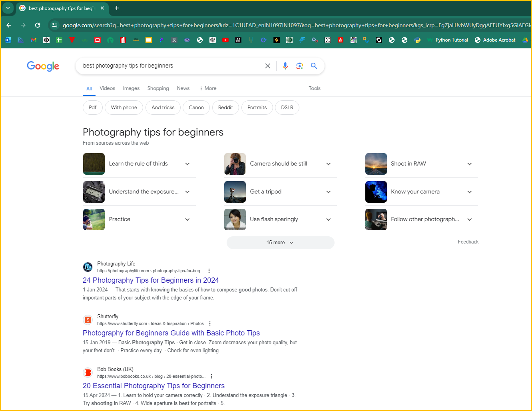The image size is (532, 411).
Task: Clear the search box text
Action: click(268, 66)
